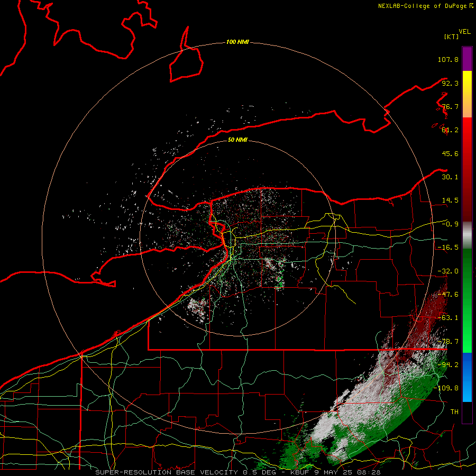The image size is (476, 476).
Task: Select the 45.6 legend value
Action: [x=450, y=153]
